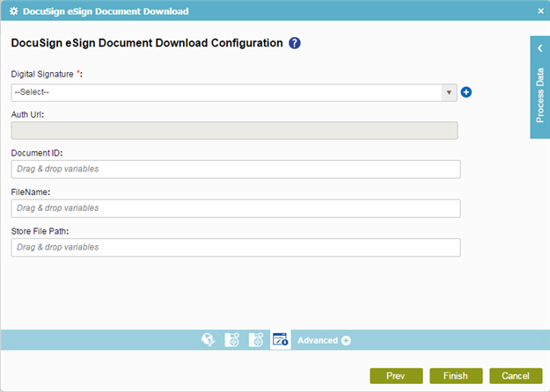The height and width of the screenshot is (392, 550).
Task: Click the Prev button
Action: pos(396,376)
